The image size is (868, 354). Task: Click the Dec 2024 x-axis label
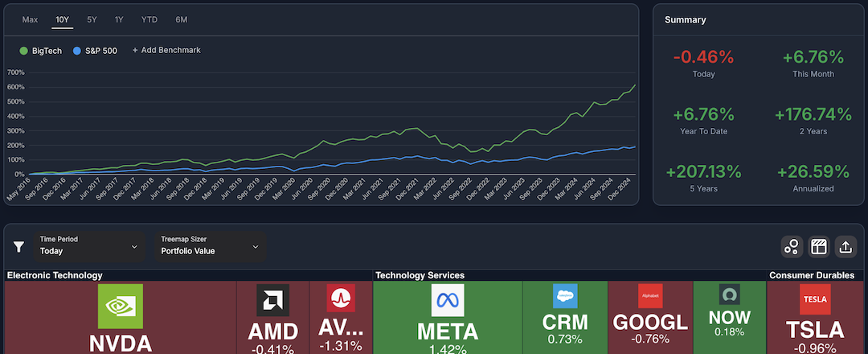(x=619, y=189)
